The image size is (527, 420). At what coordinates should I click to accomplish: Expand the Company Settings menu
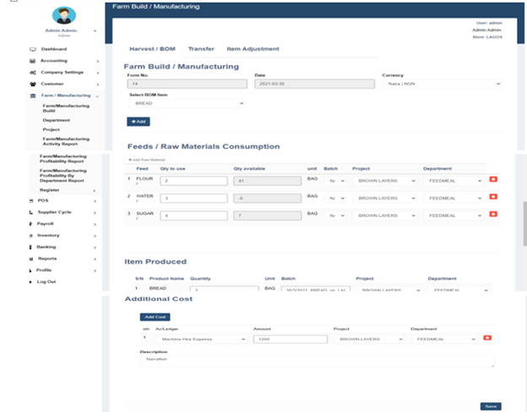pyautogui.click(x=98, y=73)
